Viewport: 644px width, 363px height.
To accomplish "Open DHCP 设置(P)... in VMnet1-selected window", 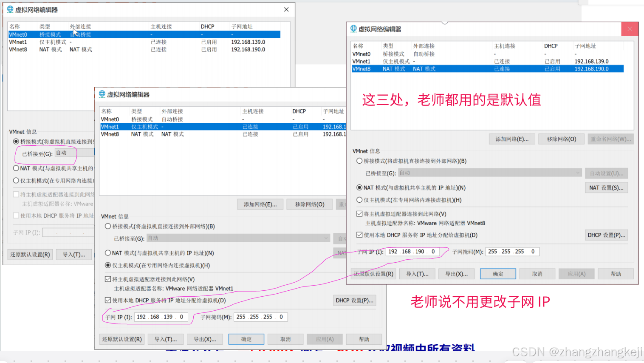I will point(355,301).
